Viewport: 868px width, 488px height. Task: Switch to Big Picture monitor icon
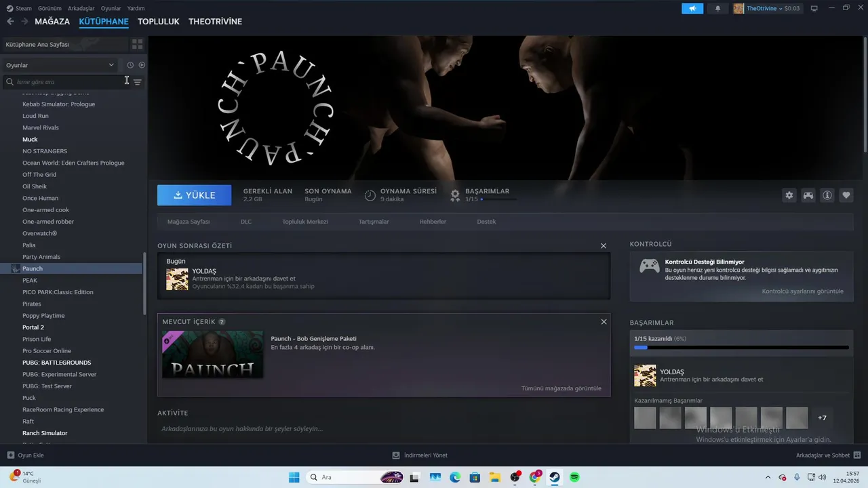(x=814, y=8)
